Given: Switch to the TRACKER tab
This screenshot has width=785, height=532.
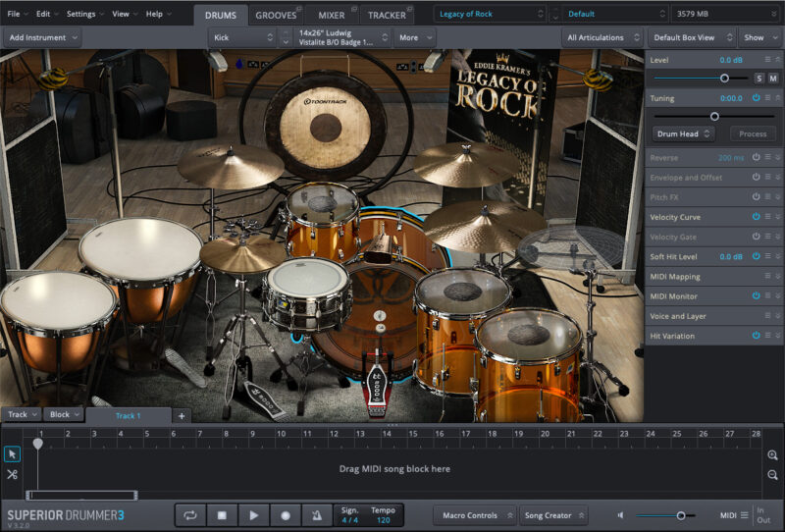Looking at the screenshot, I should (387, 15).
